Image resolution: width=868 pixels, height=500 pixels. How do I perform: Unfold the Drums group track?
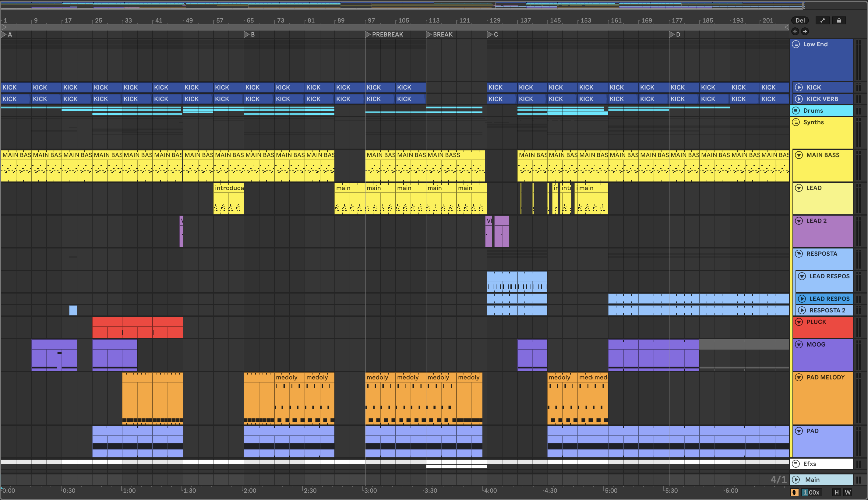point(796,111)
